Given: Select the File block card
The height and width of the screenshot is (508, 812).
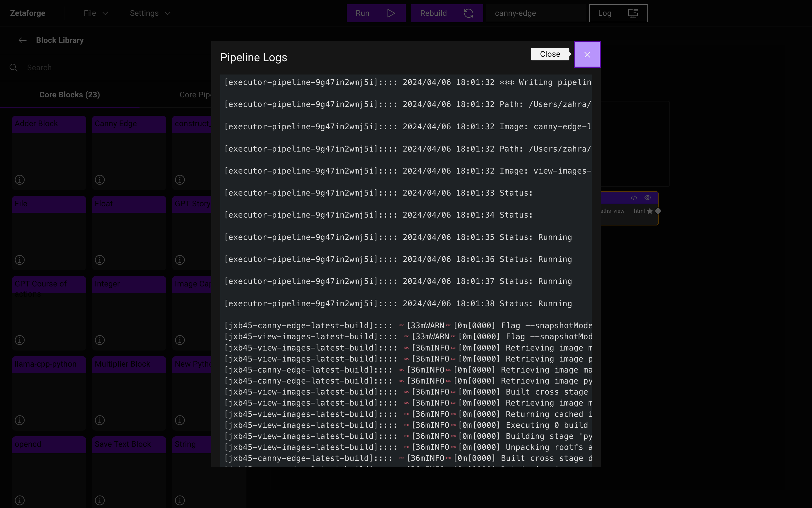Looking at the screenshot, I should point(49,233).
